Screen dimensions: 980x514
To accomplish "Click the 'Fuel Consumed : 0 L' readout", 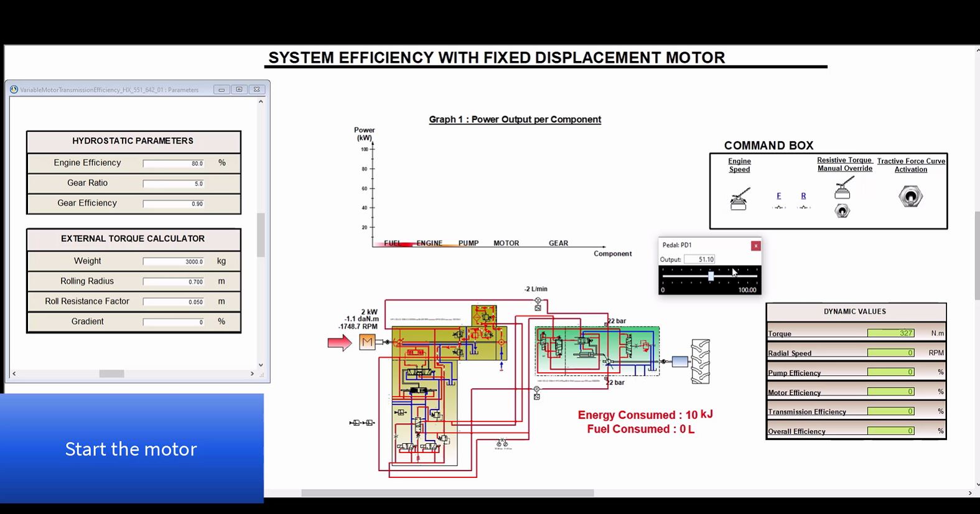I will [641, 429].
